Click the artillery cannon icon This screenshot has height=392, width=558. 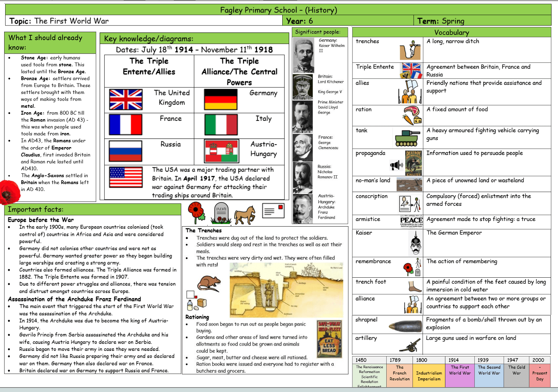(410, 345)
